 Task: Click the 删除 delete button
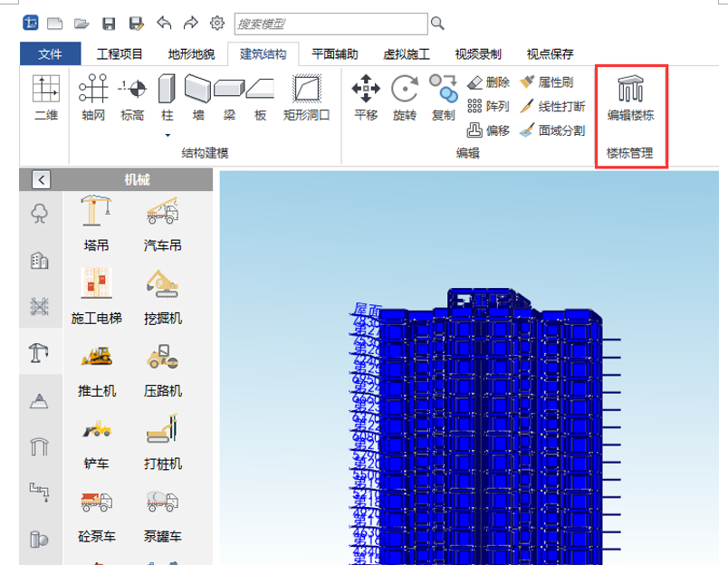point(488,82)
